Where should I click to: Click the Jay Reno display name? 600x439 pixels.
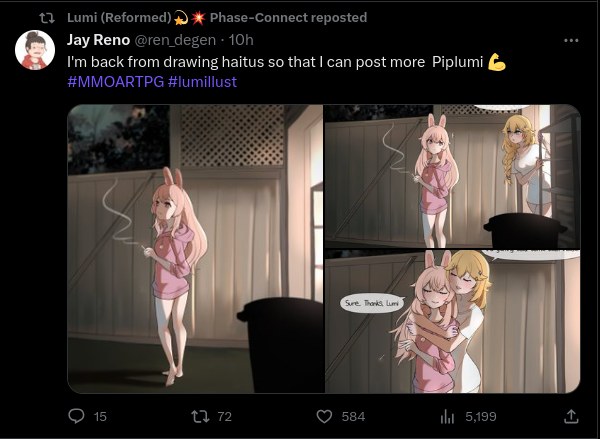[x=97, y=40]
